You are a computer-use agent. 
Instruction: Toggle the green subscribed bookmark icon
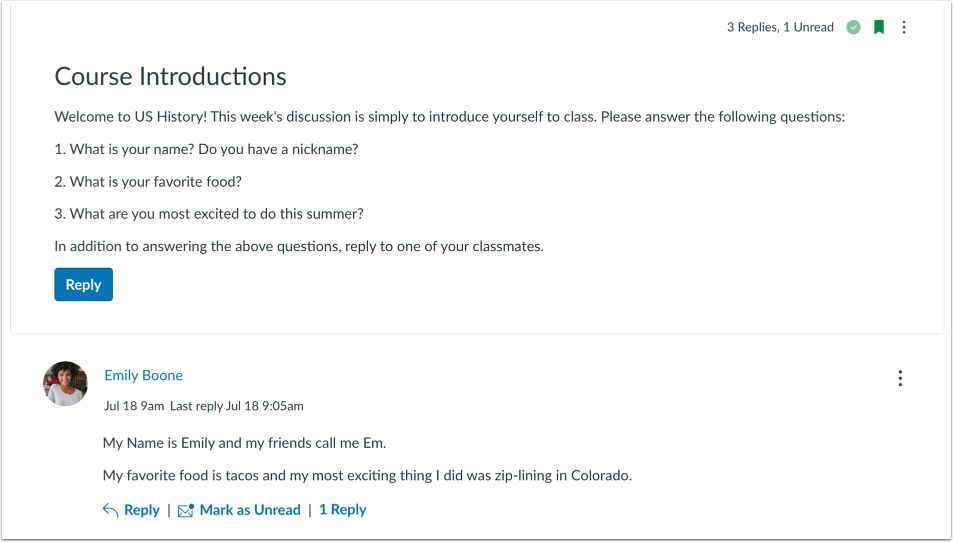coord(879,27)
